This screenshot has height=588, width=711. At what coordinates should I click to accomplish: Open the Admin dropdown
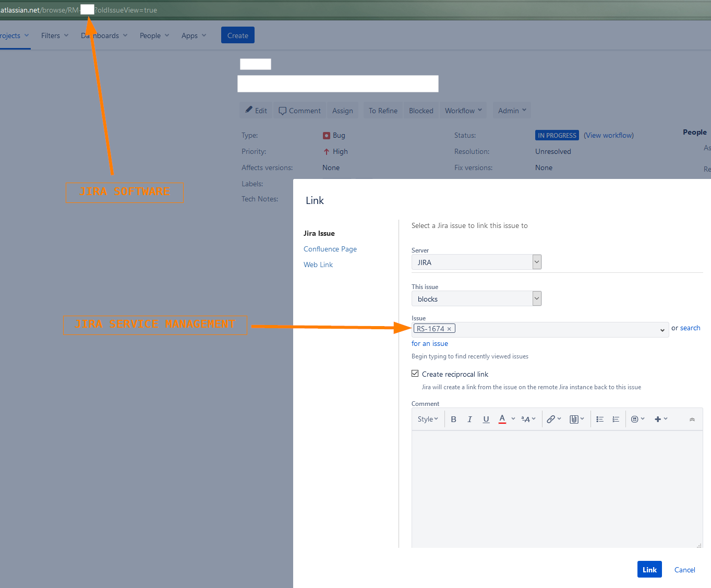tap(512, 110)
